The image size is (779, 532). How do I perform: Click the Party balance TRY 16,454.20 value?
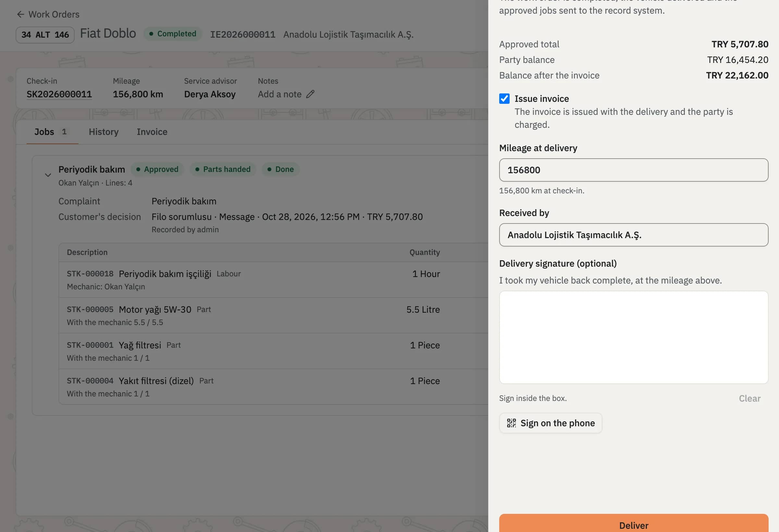click(737, 60)
